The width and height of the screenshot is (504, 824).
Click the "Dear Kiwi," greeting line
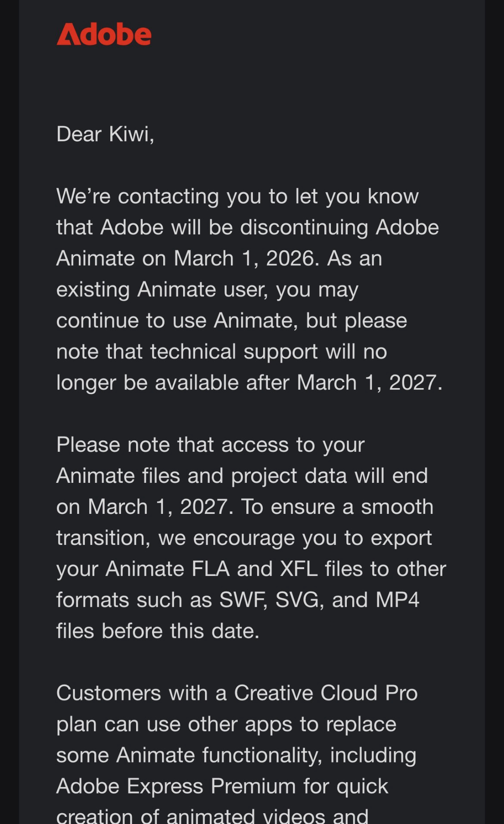(105, 134)
